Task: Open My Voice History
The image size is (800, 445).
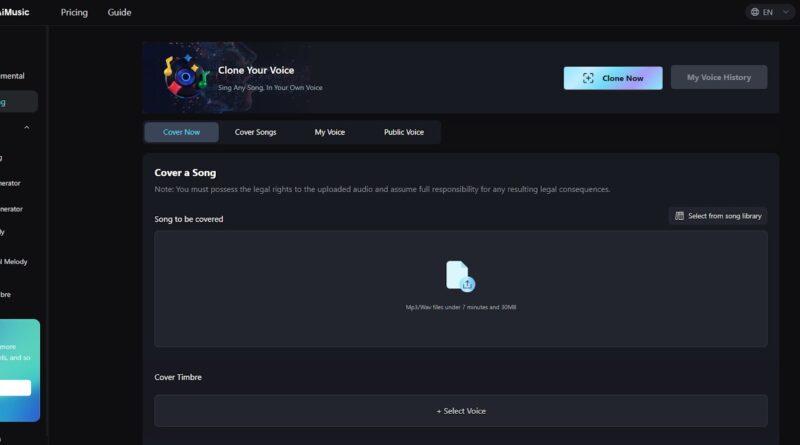Action: click(719, 78)
